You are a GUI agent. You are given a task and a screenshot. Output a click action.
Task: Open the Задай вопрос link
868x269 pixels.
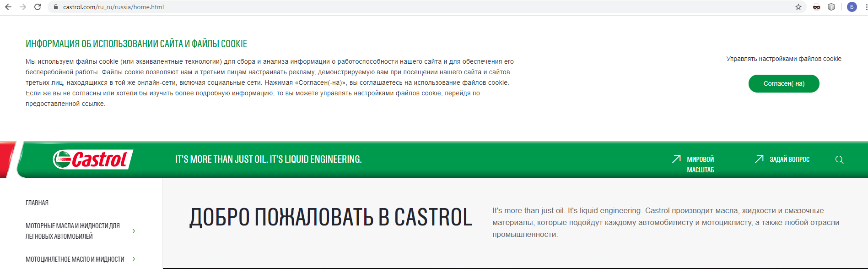(x=789, y=159)
